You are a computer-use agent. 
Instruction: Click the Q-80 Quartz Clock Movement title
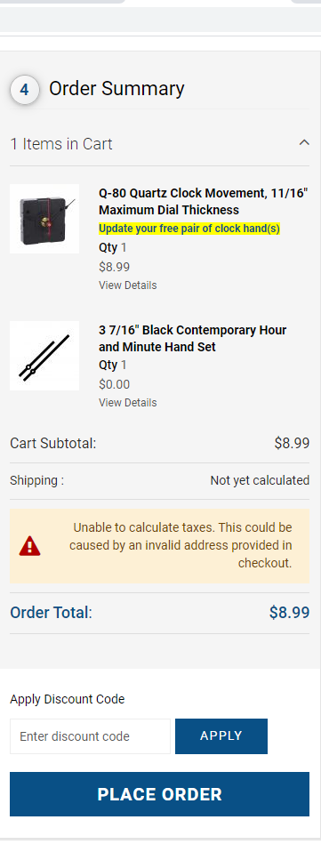[x=203, y=202]
